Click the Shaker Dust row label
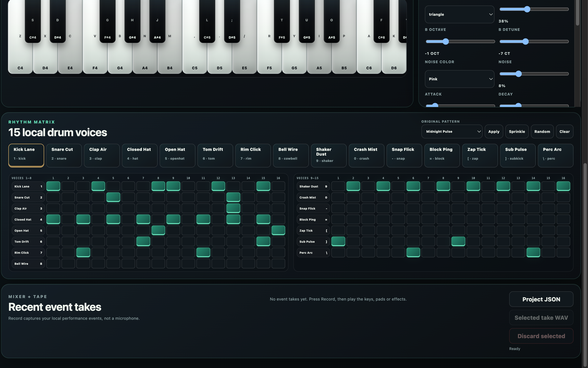The height and width of the screenshot is (368, 588). tap(313, 186)
